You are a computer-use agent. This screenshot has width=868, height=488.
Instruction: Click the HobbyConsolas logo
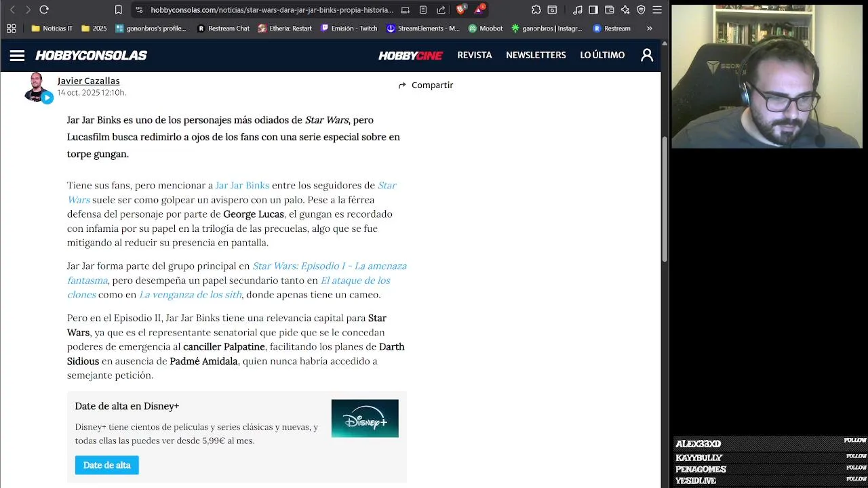click(x=91, y=56)
